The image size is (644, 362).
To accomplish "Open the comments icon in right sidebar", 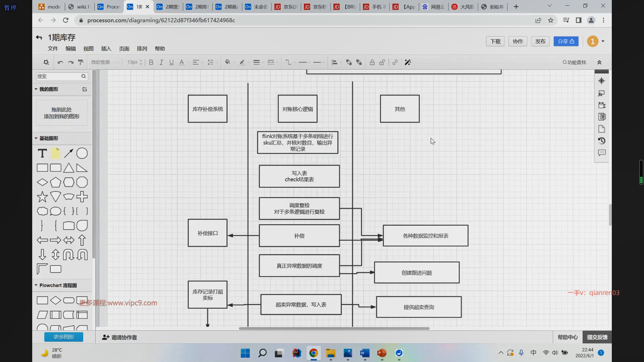I will pyautogui.click(x=602, y=153).
